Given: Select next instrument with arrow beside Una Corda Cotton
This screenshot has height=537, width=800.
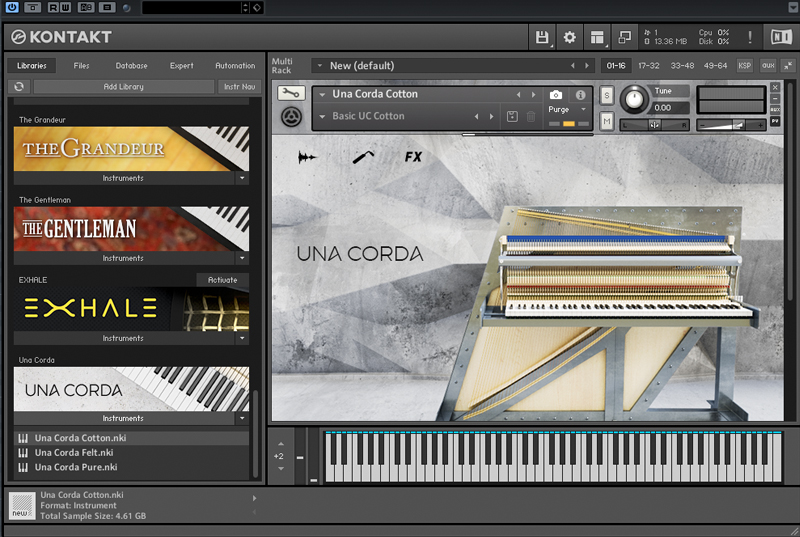Looking at the screenshot, I should pos(534,94).
